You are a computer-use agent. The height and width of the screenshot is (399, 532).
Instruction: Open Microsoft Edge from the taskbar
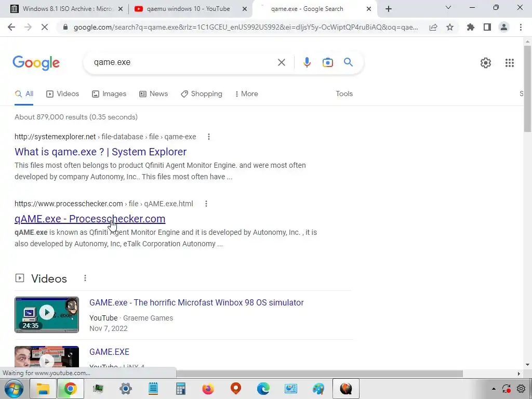(x=263, y=389)
